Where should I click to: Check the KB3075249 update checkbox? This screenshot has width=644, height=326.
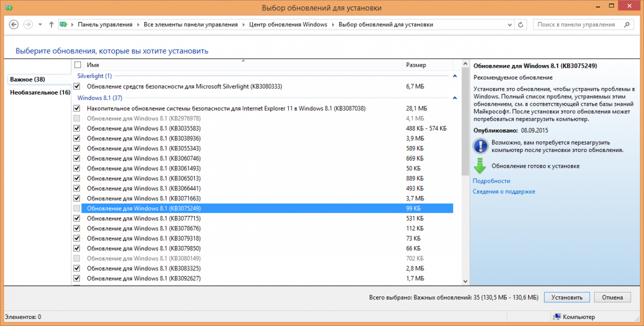[x=77, y=208]
